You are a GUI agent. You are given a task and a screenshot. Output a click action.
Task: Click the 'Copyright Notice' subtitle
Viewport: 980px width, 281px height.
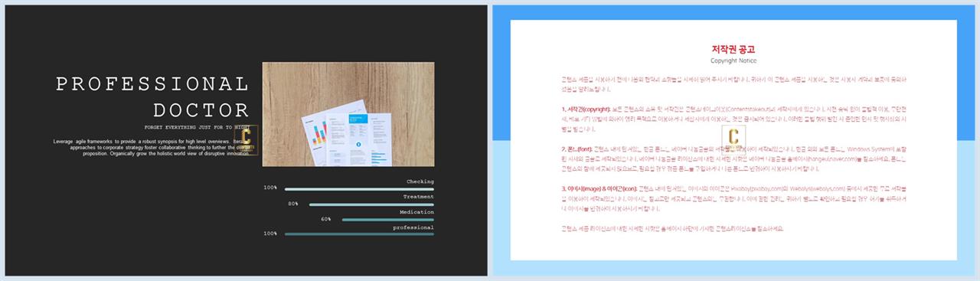point(733,60)
